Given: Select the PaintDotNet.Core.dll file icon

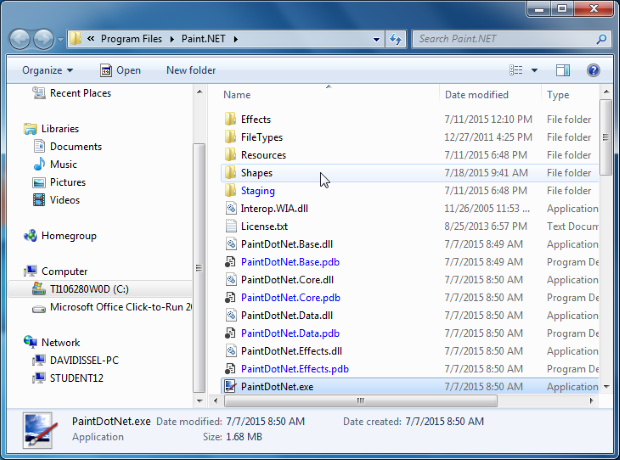Looking at the screenshot, I should click(231, 280).
